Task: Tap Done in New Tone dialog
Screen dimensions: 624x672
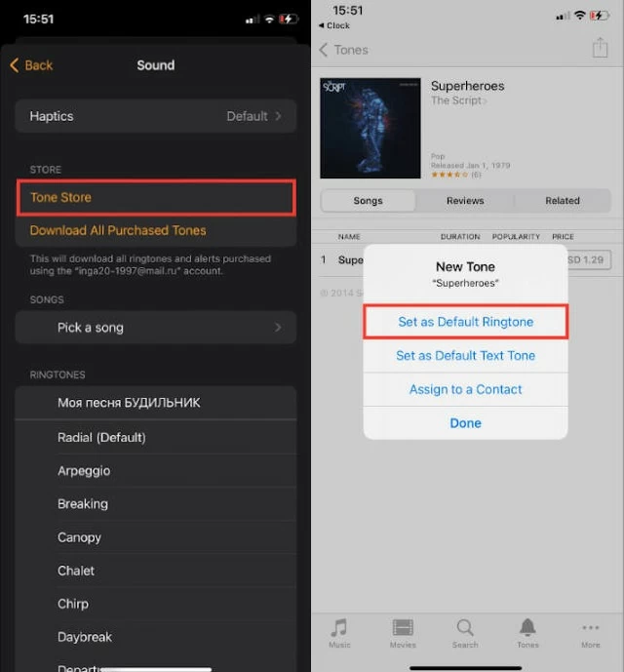Action: click(x=465, y=423)
